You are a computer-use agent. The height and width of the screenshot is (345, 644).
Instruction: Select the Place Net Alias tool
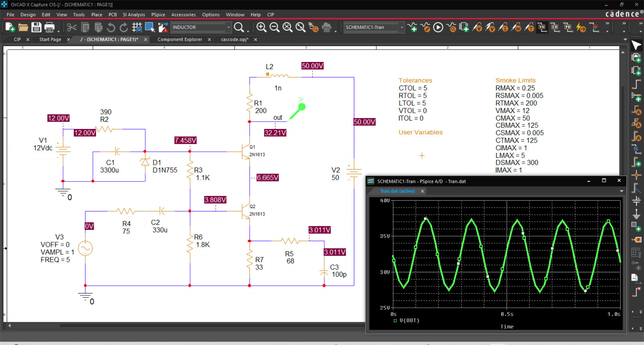[637, 149]
